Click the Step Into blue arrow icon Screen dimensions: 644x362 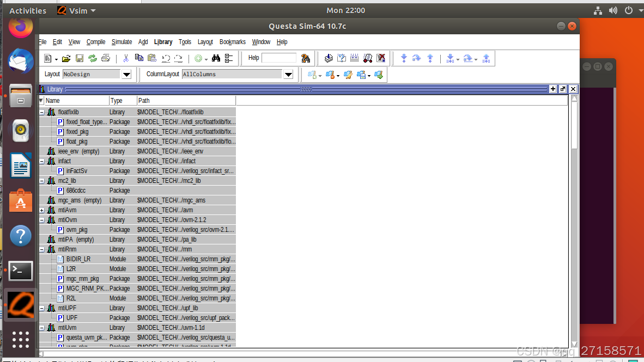[x=404, y=58]
